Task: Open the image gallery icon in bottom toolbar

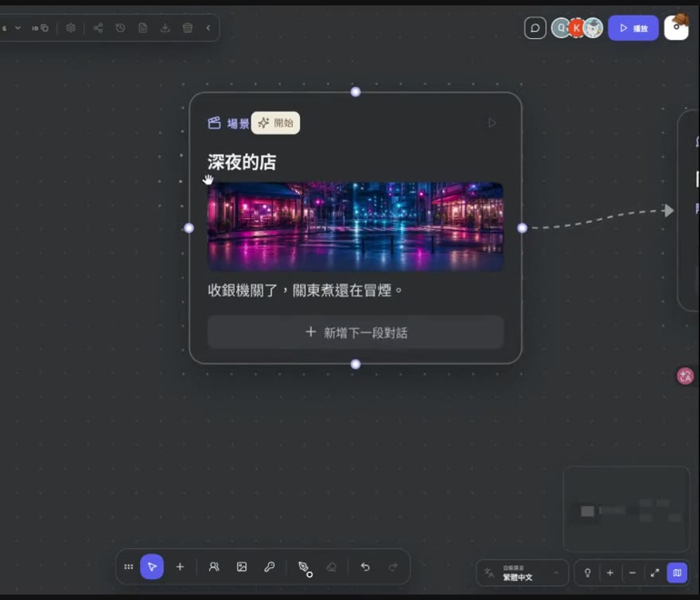Action: click(242, 567)
